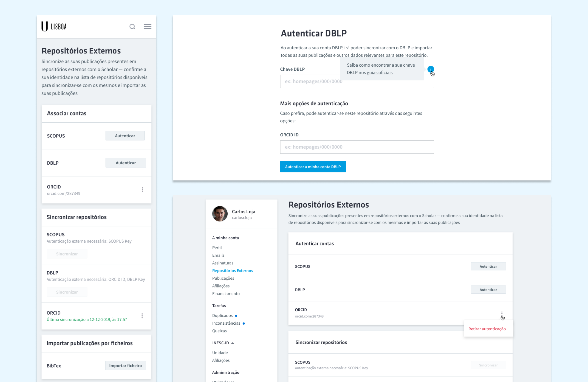
Task: Open Queixas in sidebar
Action: click(x=219, y=331)
